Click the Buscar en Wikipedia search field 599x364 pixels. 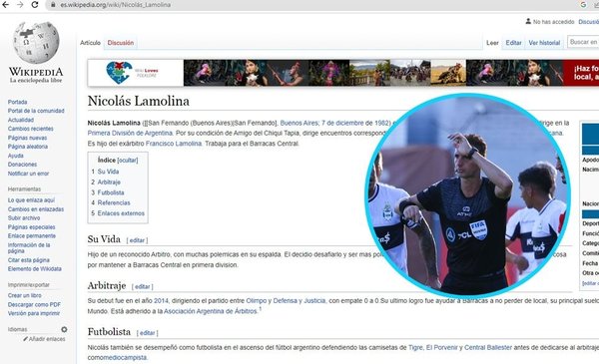pyautogui.click(x=583, y=42)
